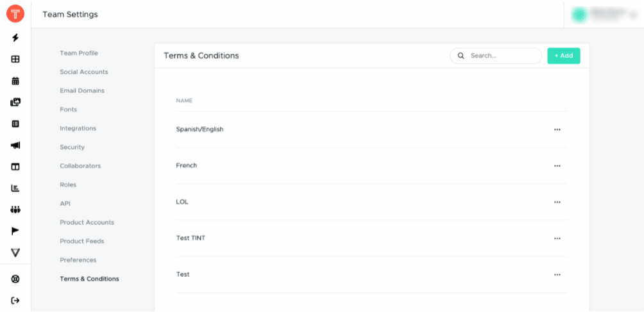Click the people group sidebar icon
This screenshot has height=312, width=644.
tap(15, 210)
